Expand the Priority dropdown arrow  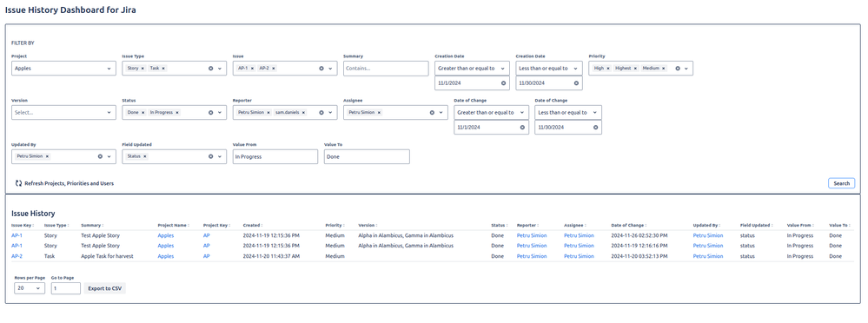pyautogui.click(x=686, y=68)
